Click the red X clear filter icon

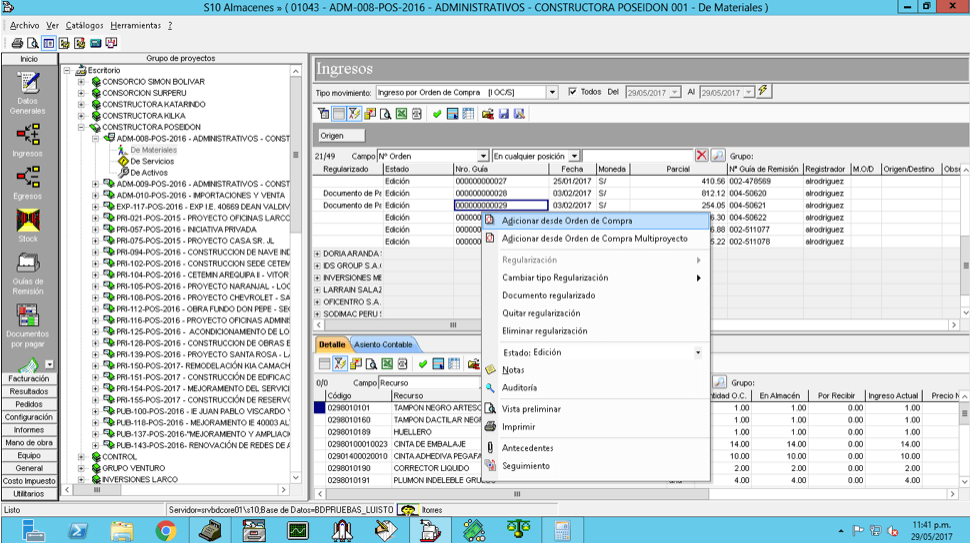(x=701, y=155)
